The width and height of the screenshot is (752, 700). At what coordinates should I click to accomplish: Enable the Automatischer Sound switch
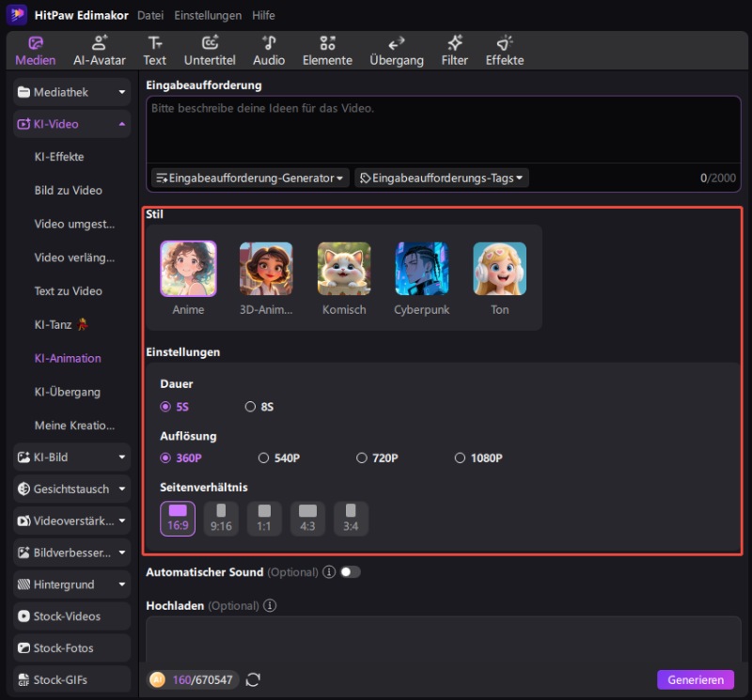click(x=350, y=571)
